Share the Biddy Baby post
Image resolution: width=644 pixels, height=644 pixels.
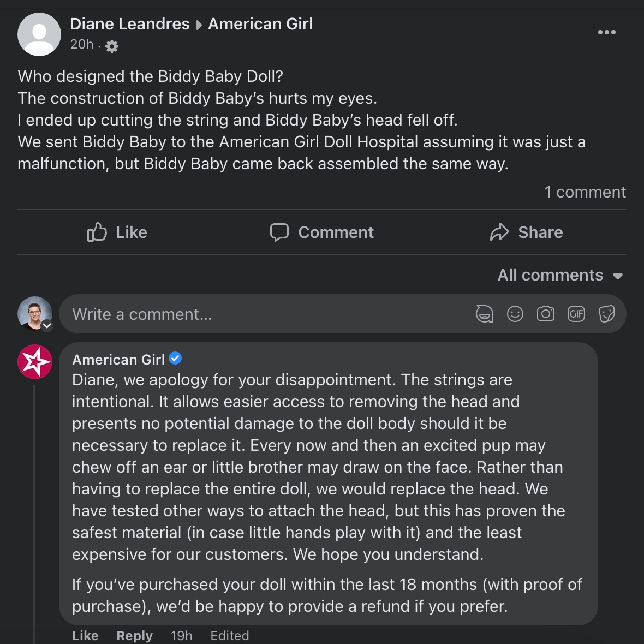[526, 232]
